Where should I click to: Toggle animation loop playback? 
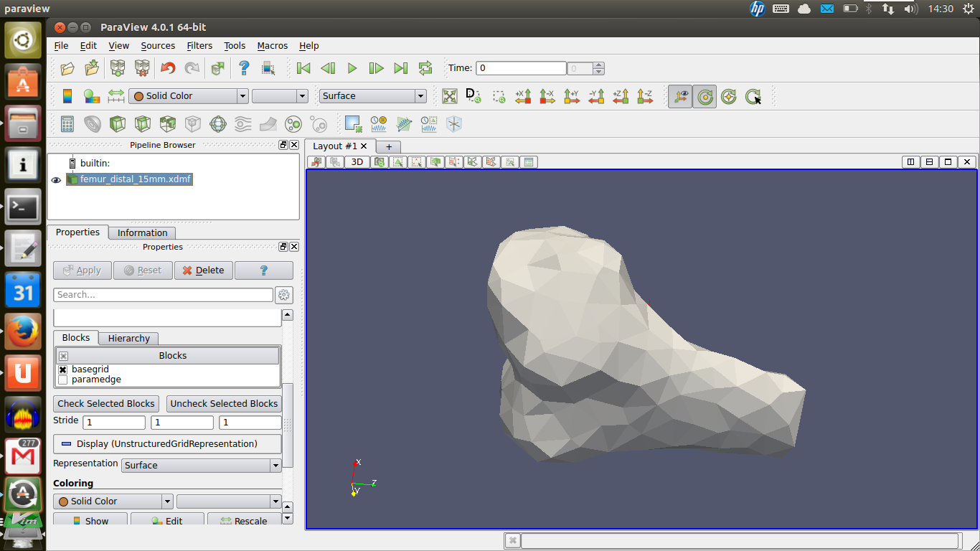[x=425, y=68]
